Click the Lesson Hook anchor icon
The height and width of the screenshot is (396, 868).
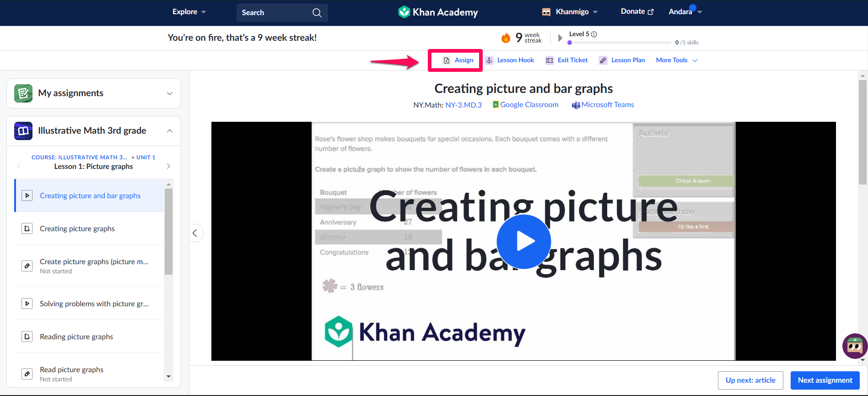[x=489, y=60]
